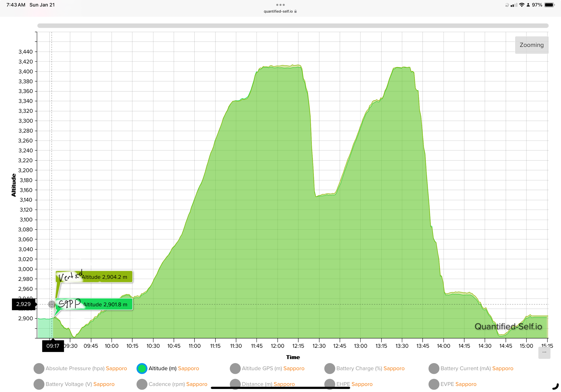
Task: Click the 'Time' axis title
Action: (x=293, y=357)
